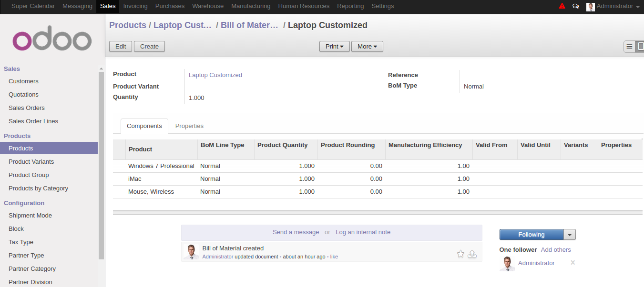644x287 pixels.
Task: Click the Create button
Action: click(149, 46)
